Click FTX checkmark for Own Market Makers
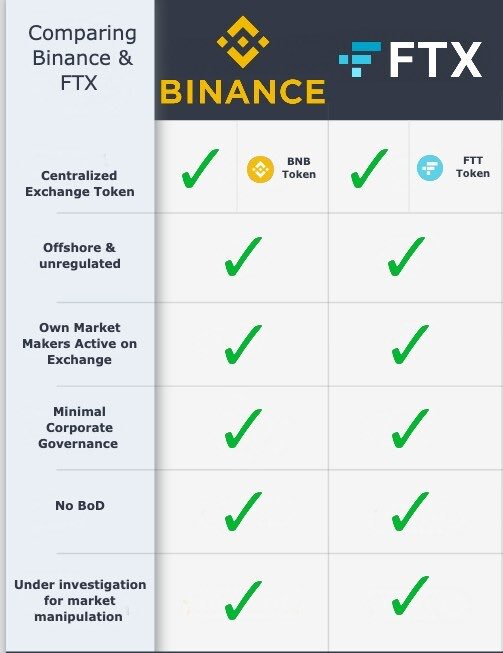This screenshot has height=653, width=503. [x=410, y=344]
